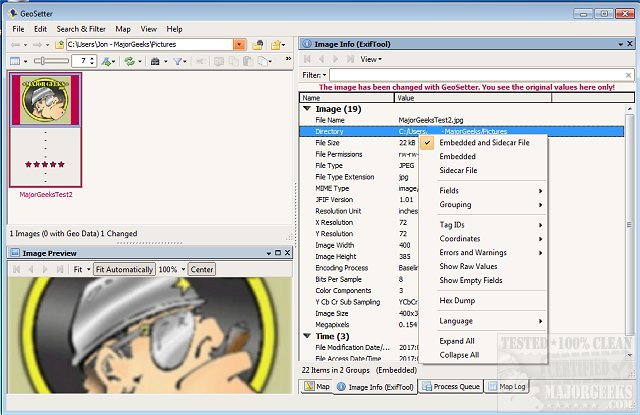The width and height of the screenshot is (640, 415).
Task: Collapse the Image (19) group
Action: (308, 109)
